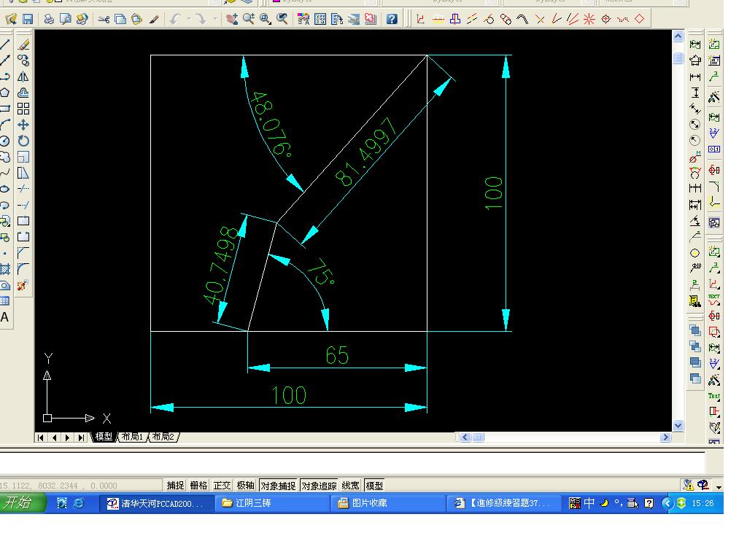Click the Redo arrow icon
The image size is (747, 560).
pyautogui.click(x=201, y=19)
